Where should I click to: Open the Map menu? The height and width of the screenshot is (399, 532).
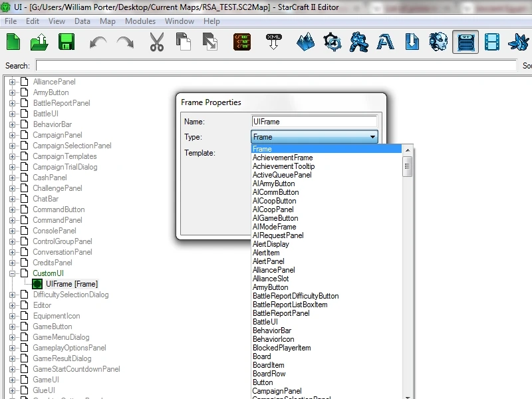[x=108, y=21]
